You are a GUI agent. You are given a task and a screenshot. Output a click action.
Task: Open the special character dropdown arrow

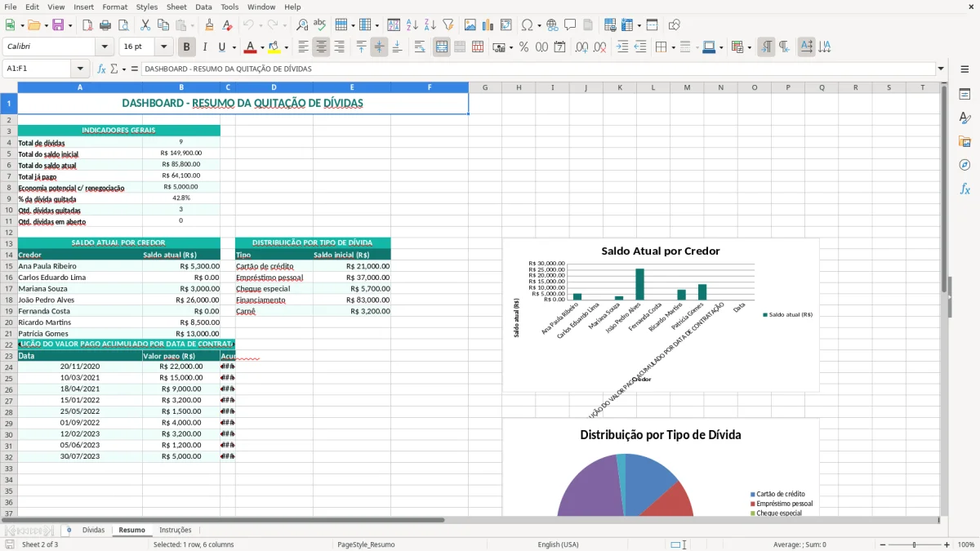click(538, 25)
